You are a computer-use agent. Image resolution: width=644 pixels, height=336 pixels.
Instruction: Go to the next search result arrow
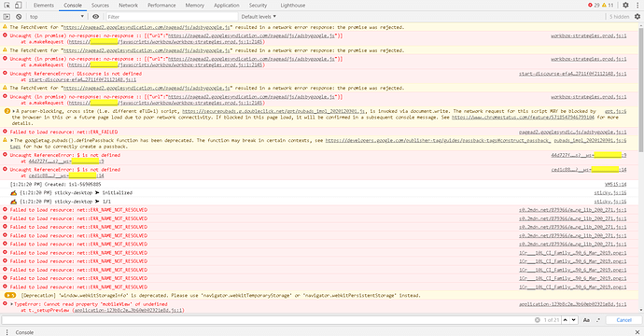574,319
